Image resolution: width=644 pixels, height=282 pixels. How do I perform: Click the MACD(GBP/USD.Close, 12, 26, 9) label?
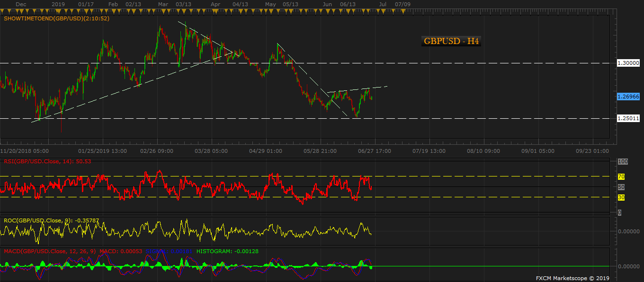coord(50,251)
